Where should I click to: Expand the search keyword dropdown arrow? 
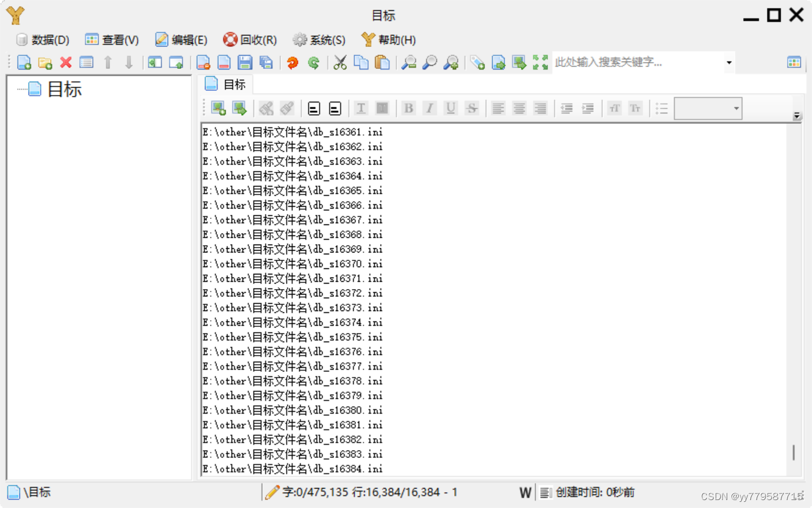point(729,62)
